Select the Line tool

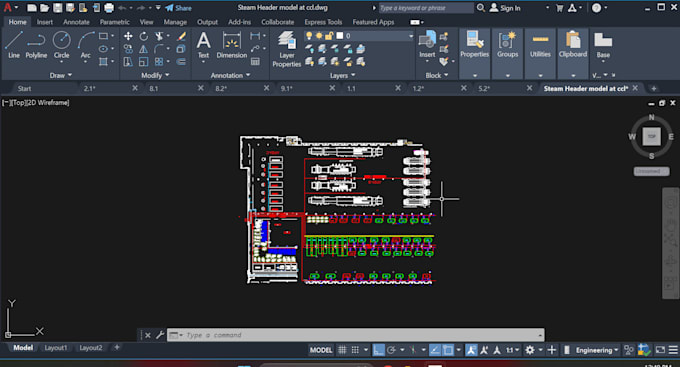tap(13, 45)
